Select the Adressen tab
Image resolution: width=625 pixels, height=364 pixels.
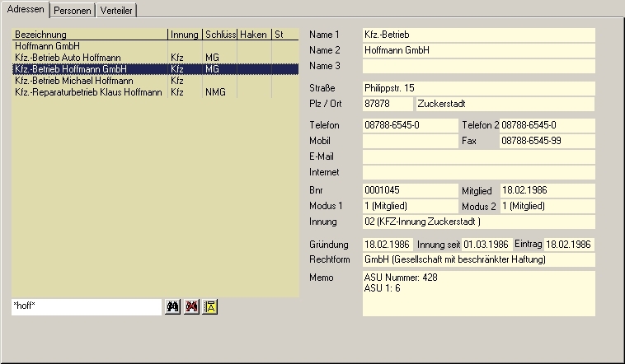coord(25,9)
